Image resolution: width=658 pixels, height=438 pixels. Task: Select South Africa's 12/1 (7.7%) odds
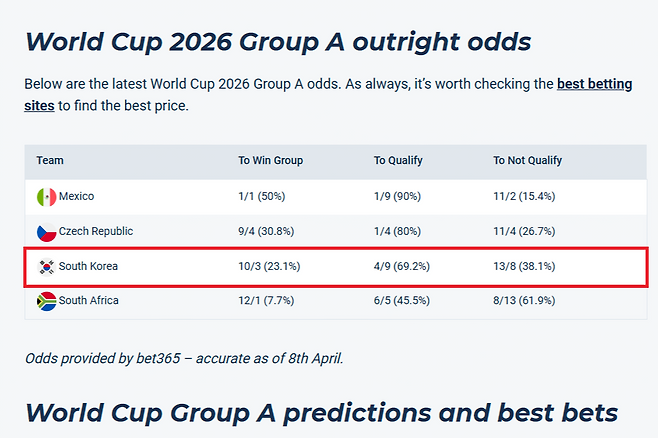[x=269, y=300]
